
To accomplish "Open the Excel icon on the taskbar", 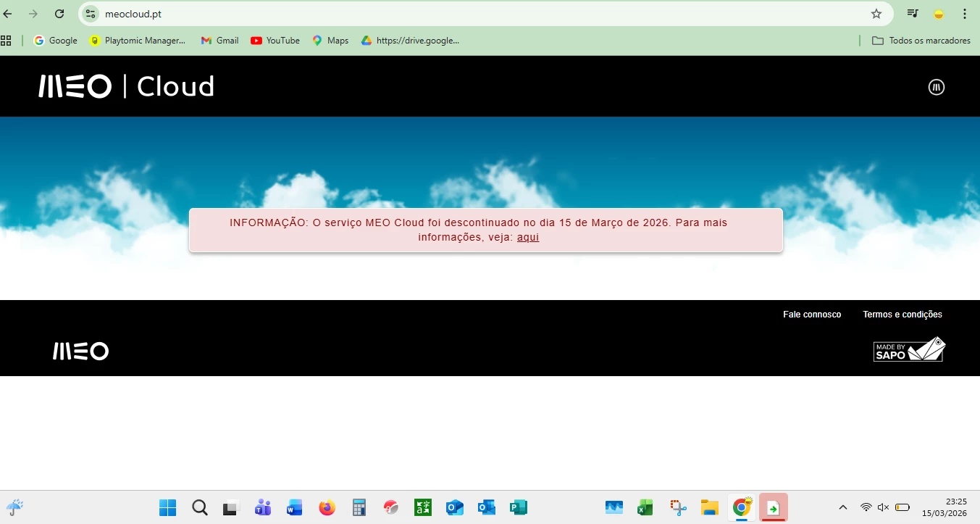I will click(x=645, y=507).
